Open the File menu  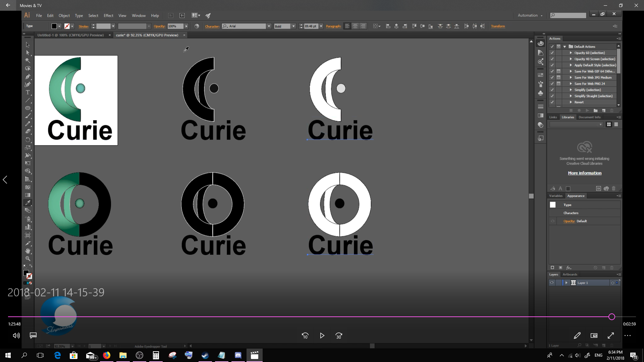point(39,15)
